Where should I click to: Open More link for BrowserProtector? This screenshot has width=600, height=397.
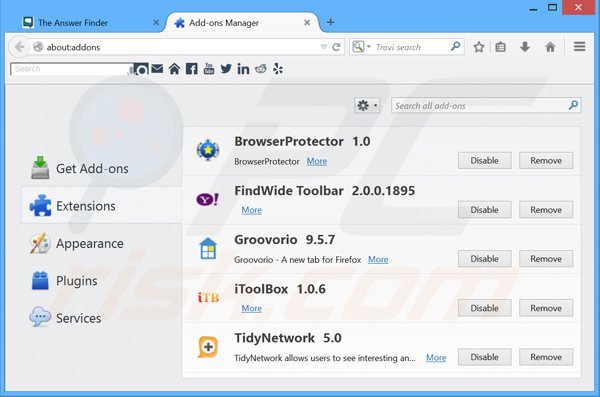[317, 161]
